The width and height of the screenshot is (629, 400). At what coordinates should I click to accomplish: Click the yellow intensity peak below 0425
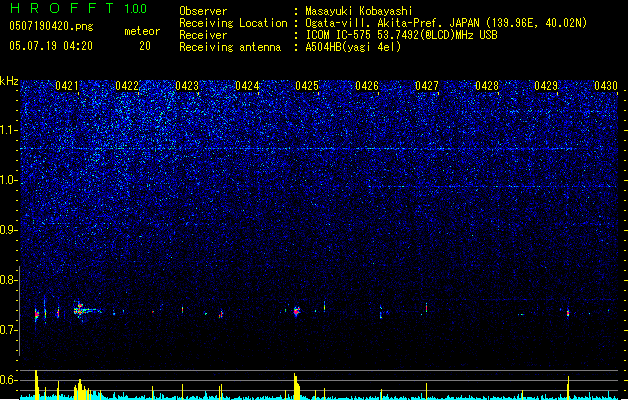click(x=296, y=386)
